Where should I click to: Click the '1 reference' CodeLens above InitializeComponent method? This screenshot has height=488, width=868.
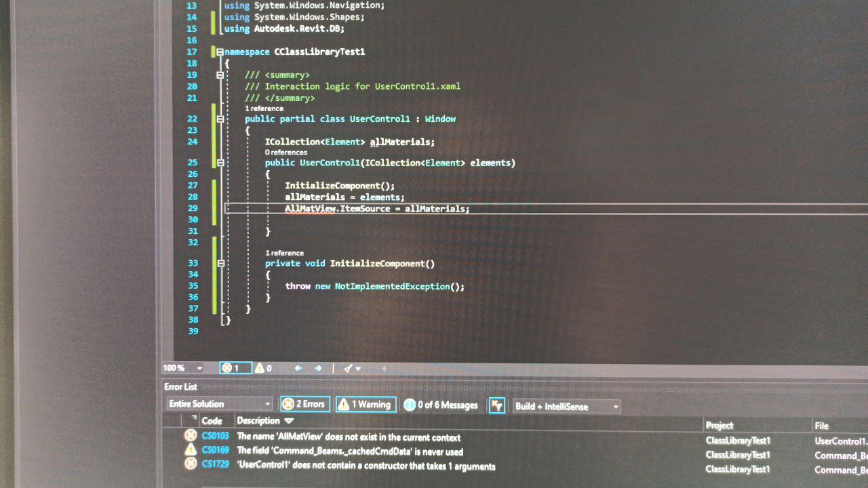coord(284,253)
